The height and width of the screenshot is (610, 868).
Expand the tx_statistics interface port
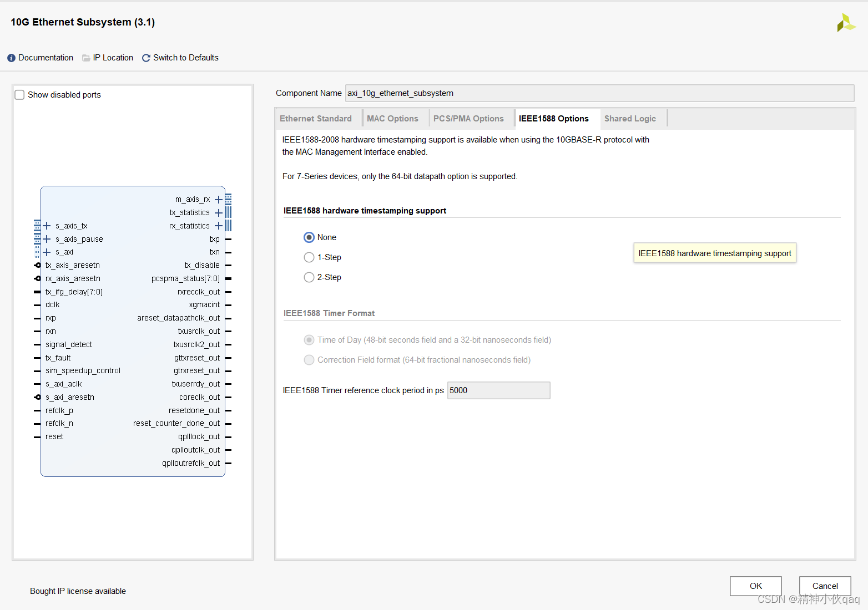coord(219,213)
